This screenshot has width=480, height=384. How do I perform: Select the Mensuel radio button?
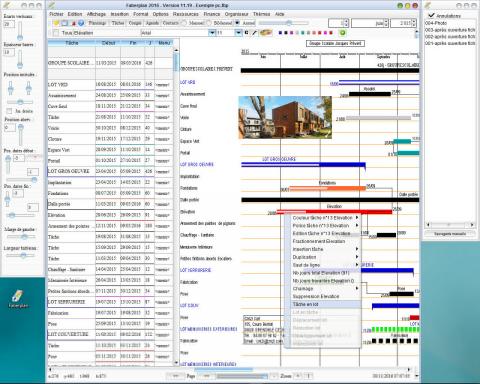183,23
